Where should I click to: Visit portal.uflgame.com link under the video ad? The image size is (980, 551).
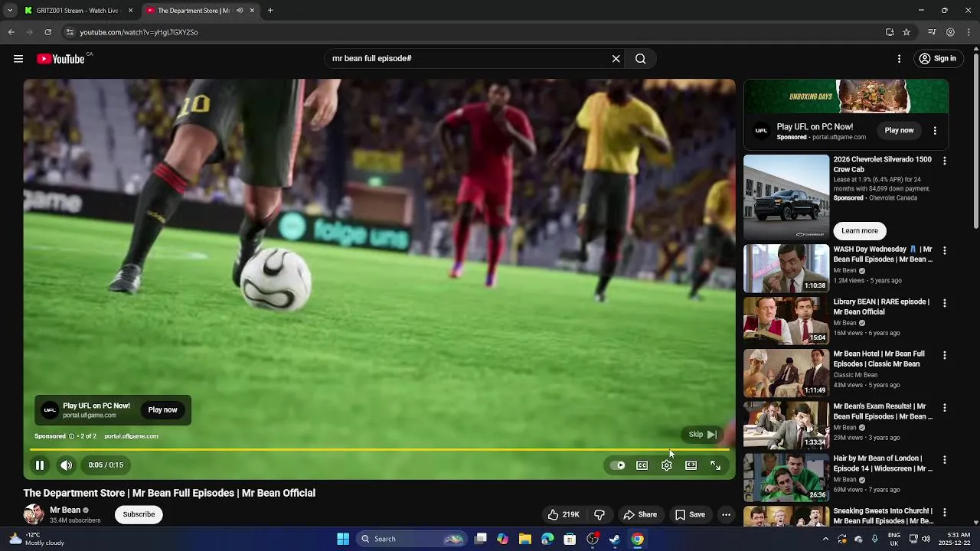point(131,436)
